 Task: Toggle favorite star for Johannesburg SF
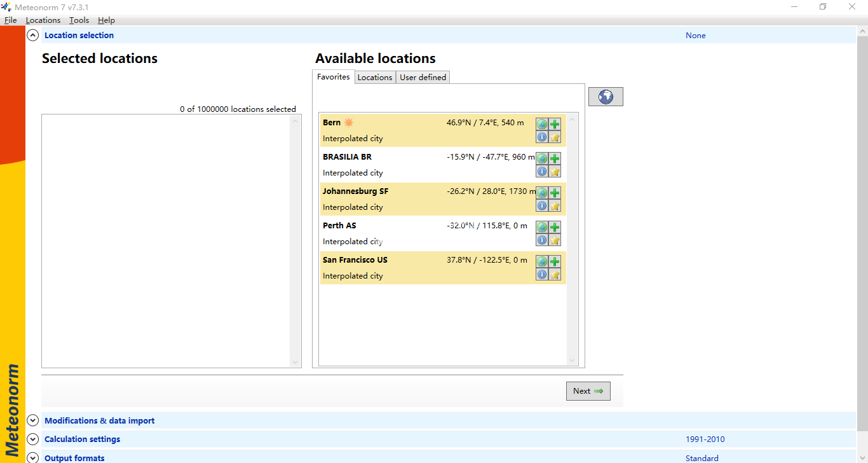(x=555, y=205)
